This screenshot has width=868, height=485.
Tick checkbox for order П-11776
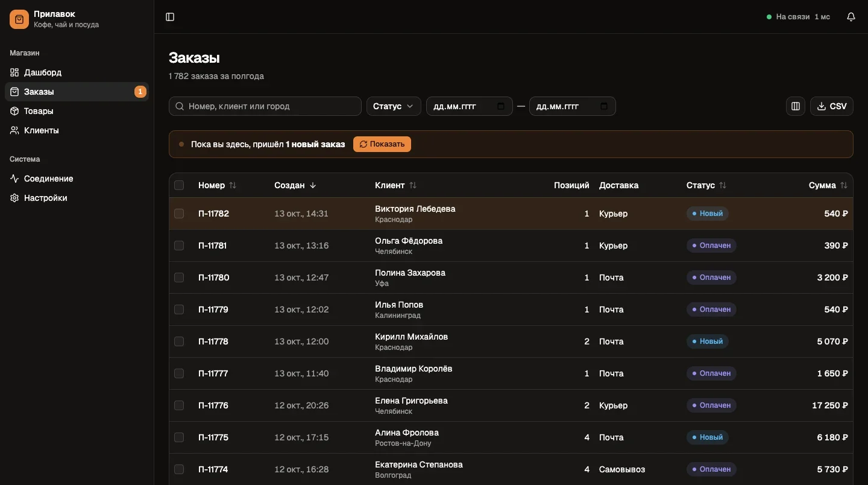(x=179, y=405)
